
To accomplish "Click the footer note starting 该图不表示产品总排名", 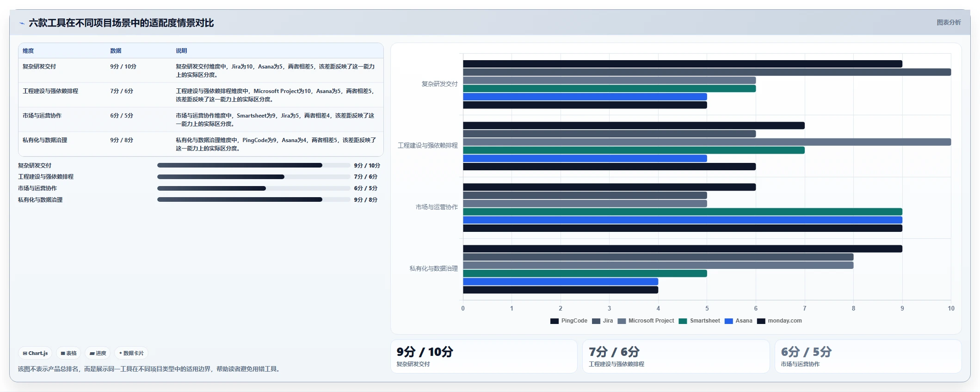I will pos(150,369).
